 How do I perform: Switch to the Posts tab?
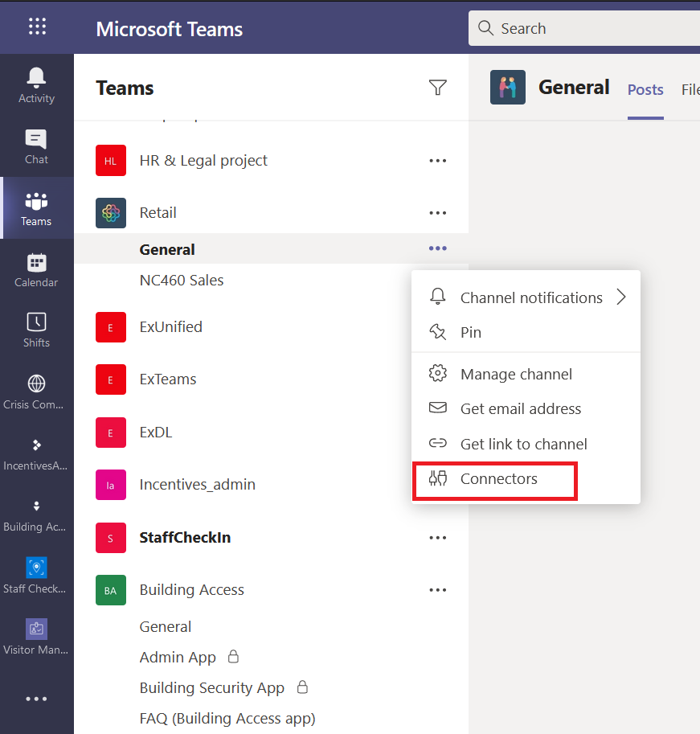pos(645,89)
